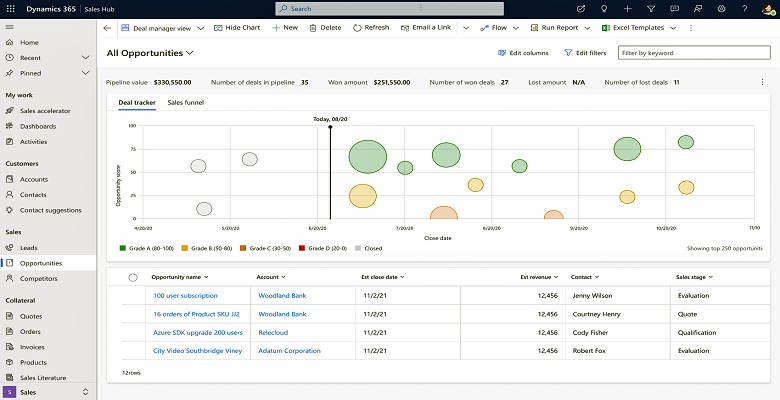Open Sales stage column menu
The image size is (780, 400).
pos(694,277)
